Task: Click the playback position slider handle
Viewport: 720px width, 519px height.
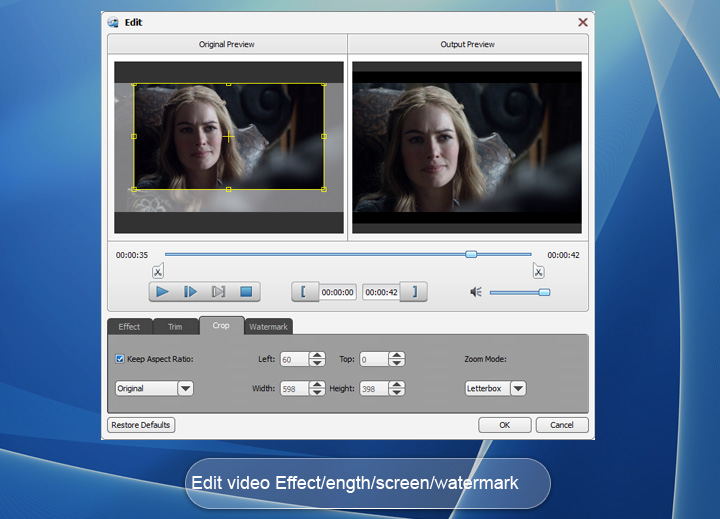Action: click(471, 254)
